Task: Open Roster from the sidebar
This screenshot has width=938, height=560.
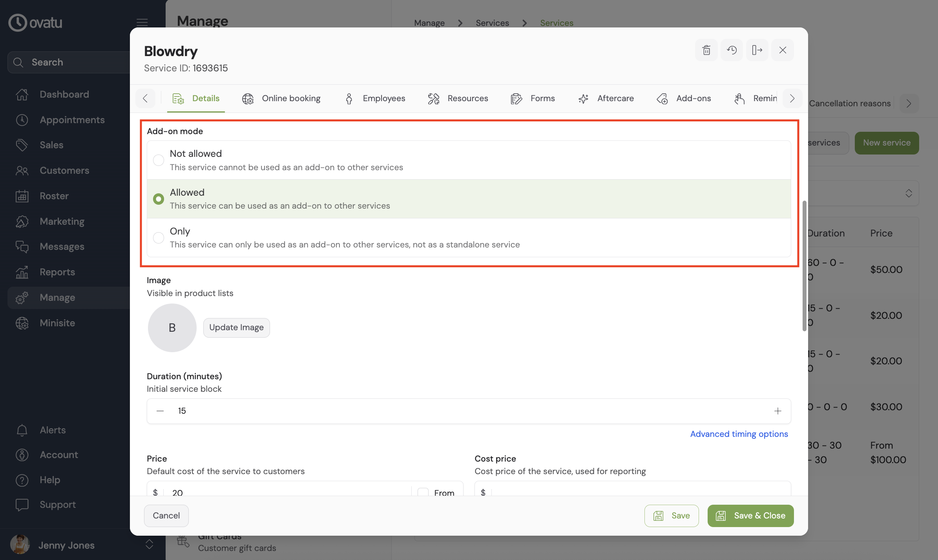Action: pos(54,196)
